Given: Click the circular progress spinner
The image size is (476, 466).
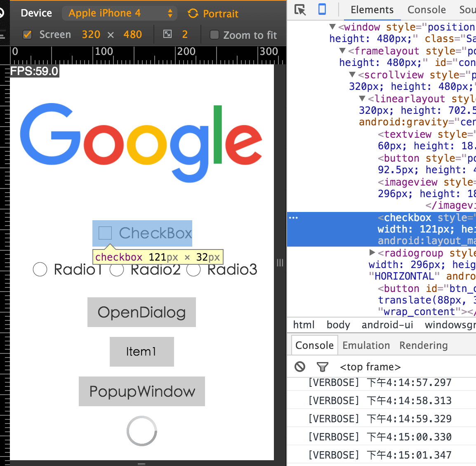Looking at the screenshot, I should [x=142, y=431].
